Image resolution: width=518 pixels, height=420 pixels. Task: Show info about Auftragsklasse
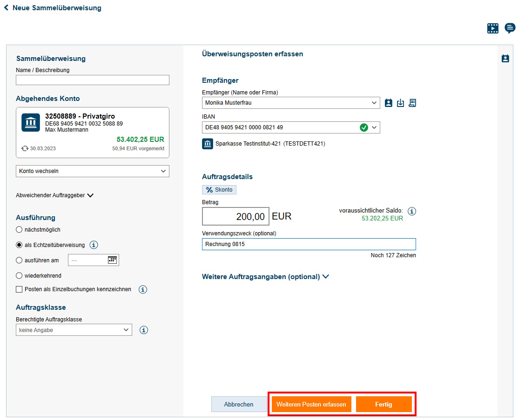(144, 330)
